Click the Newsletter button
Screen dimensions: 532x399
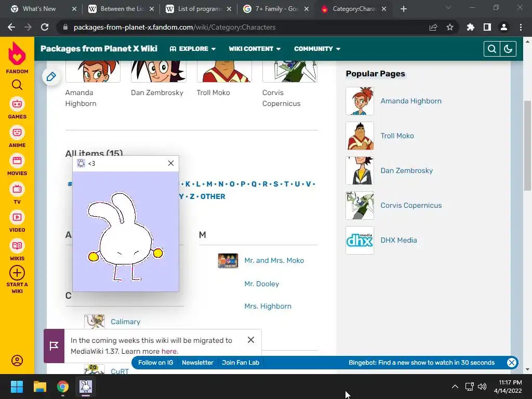click(197, 362)
